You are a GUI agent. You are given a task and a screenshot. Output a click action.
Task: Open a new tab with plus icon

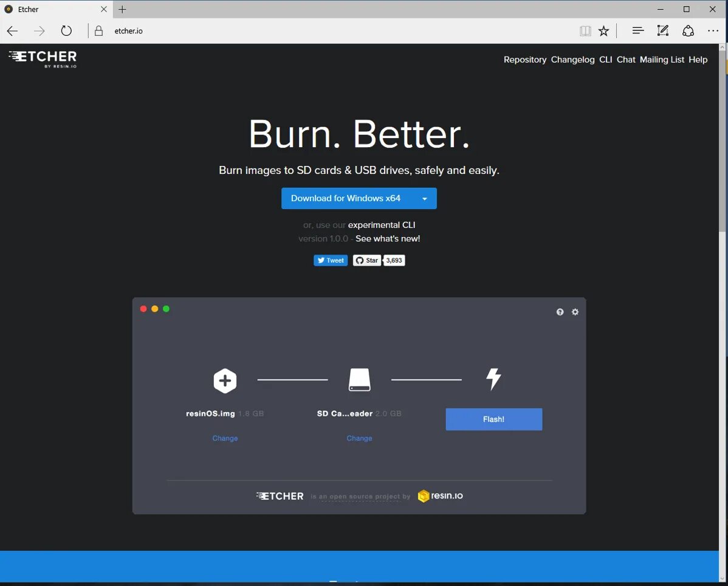(122, 9)
